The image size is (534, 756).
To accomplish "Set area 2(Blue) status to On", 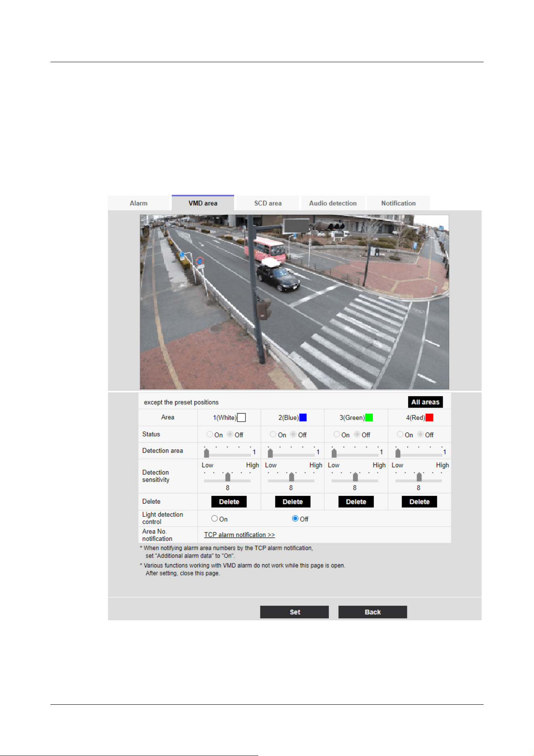I will (273, 435).
